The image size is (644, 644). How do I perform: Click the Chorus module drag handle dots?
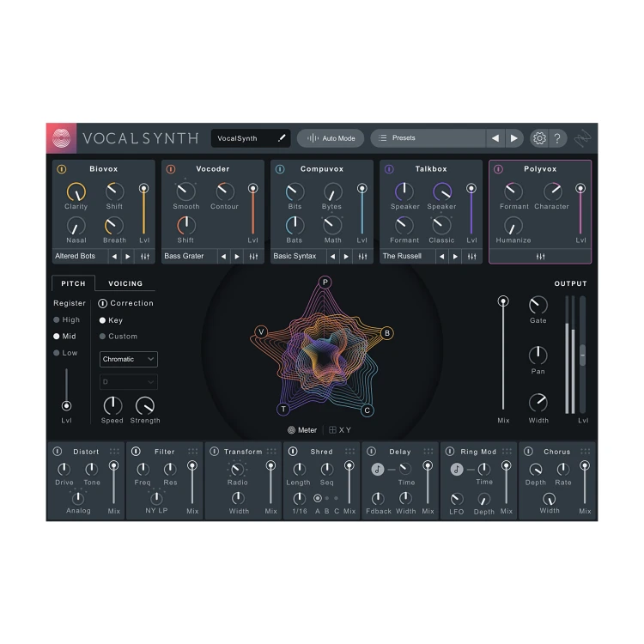[586, 452]
